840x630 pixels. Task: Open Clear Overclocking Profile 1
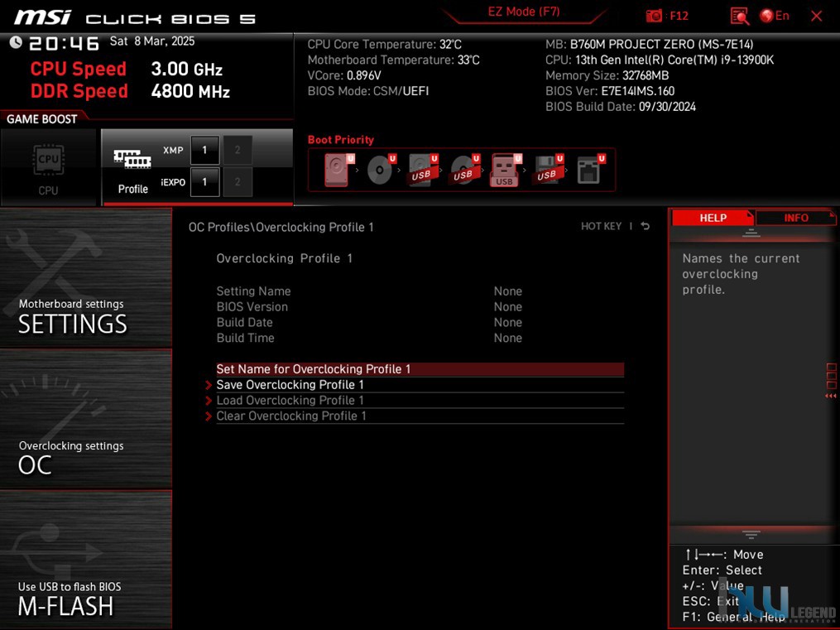click(x=420, y=416)
